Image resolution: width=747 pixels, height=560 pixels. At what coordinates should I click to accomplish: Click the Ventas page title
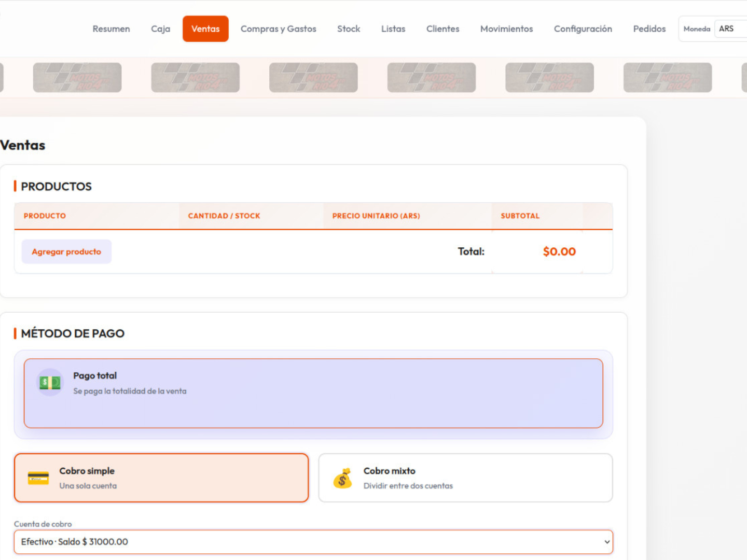click(22, 145)
